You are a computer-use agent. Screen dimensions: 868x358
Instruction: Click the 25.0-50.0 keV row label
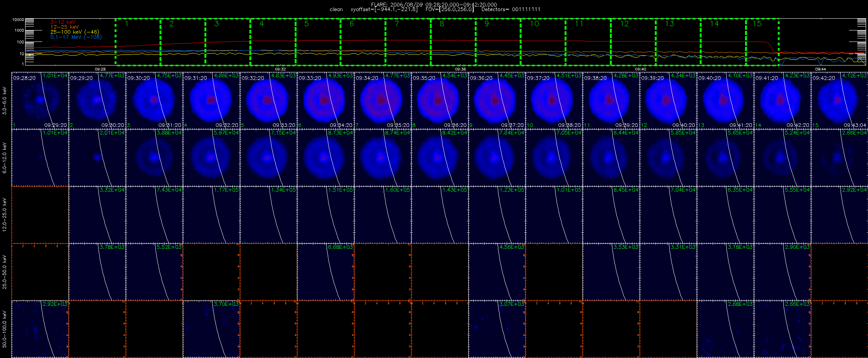[5, 272]
